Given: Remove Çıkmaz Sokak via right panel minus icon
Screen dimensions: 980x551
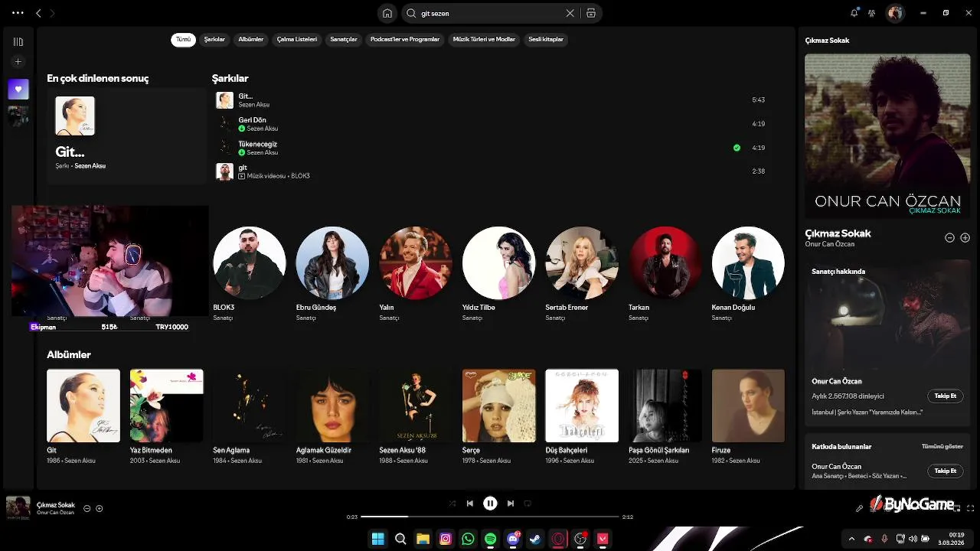Looking at the screenshot, I should [x=949, y=238].
